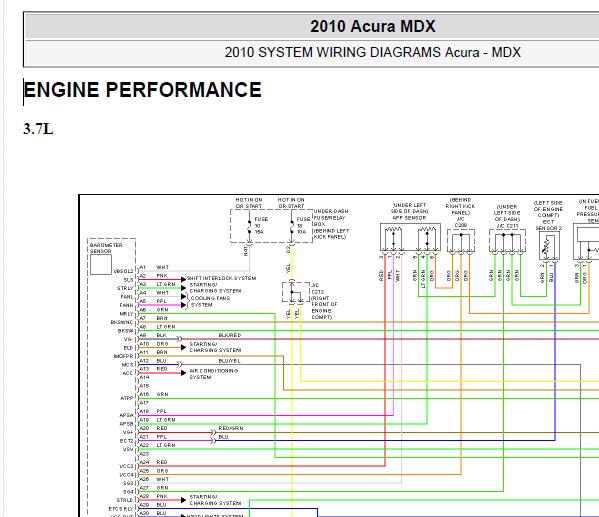
Task: Click the '2010 Acura MDX' header title
Action: point(372,26)
